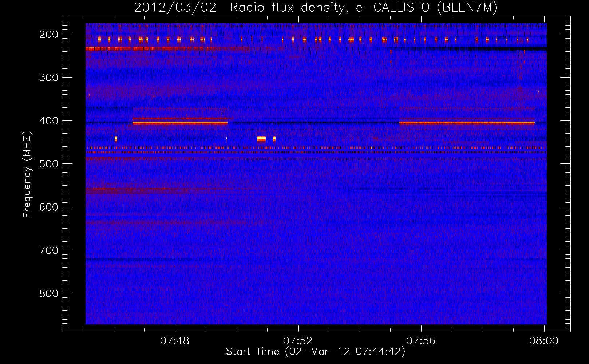The width and height of the screenshot is (589, 364).
Task: Select the 07:52 time tick label
Action: 298,341
